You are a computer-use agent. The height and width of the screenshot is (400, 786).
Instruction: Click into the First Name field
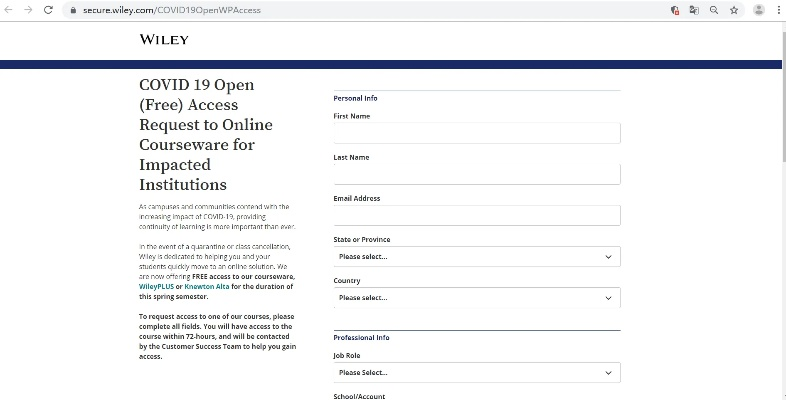tap(476, 134)
